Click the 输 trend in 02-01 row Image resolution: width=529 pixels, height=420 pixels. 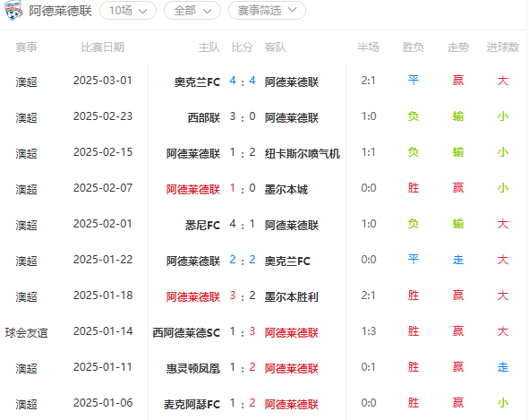(457, 224)
